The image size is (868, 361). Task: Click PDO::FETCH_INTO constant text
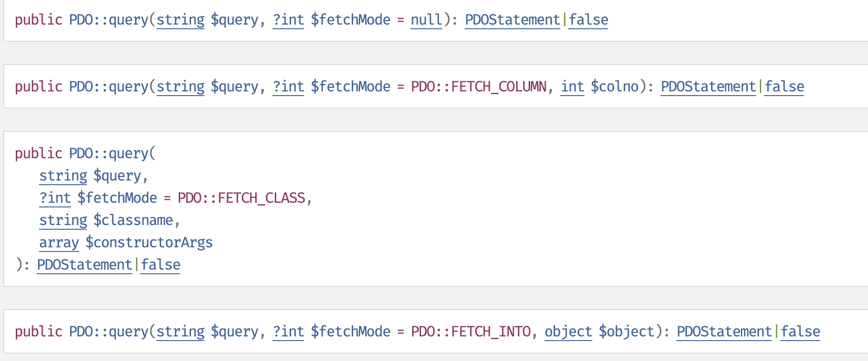(471, 332)
